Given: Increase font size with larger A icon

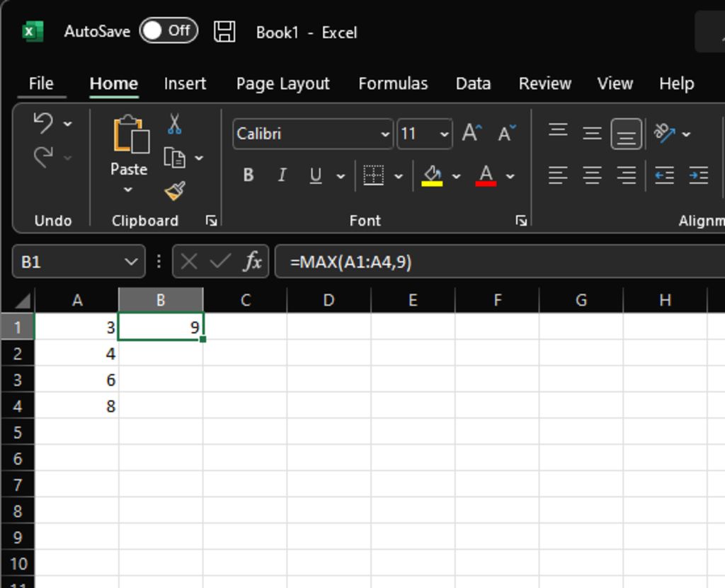Looking at the screenshot, I should click(472, 133).
